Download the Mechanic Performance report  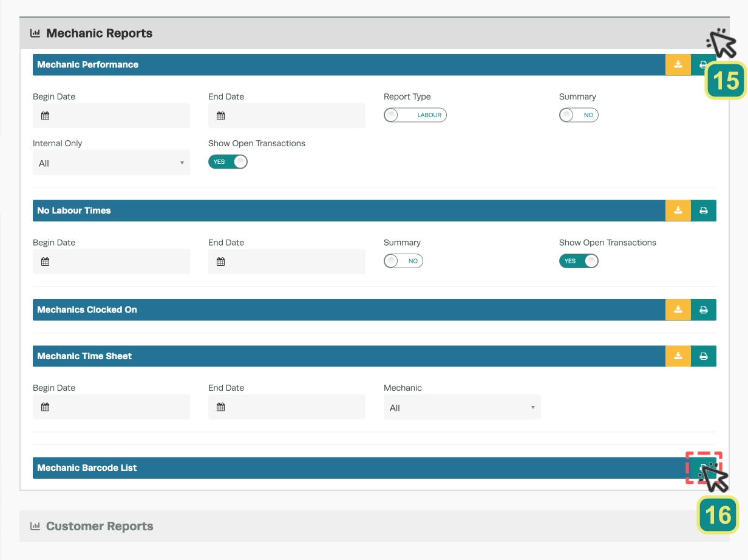click(x=678, y=65)
